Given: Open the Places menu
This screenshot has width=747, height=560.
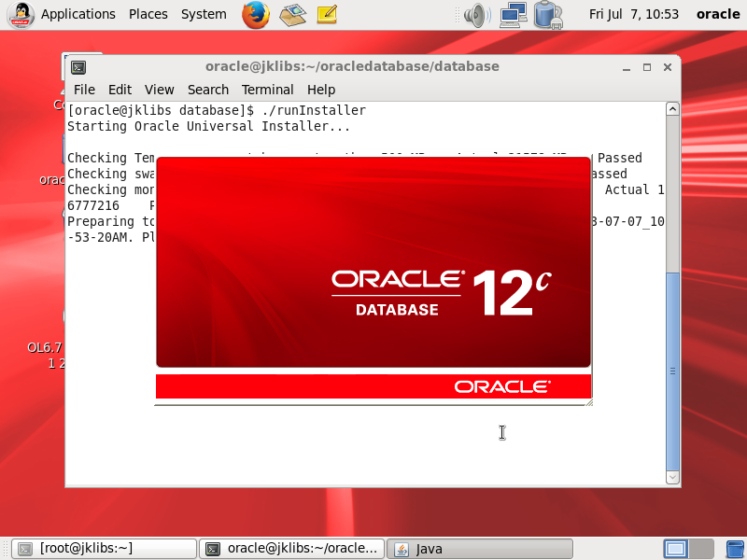Looking at the screenshot, I should (x=148, y=14).
